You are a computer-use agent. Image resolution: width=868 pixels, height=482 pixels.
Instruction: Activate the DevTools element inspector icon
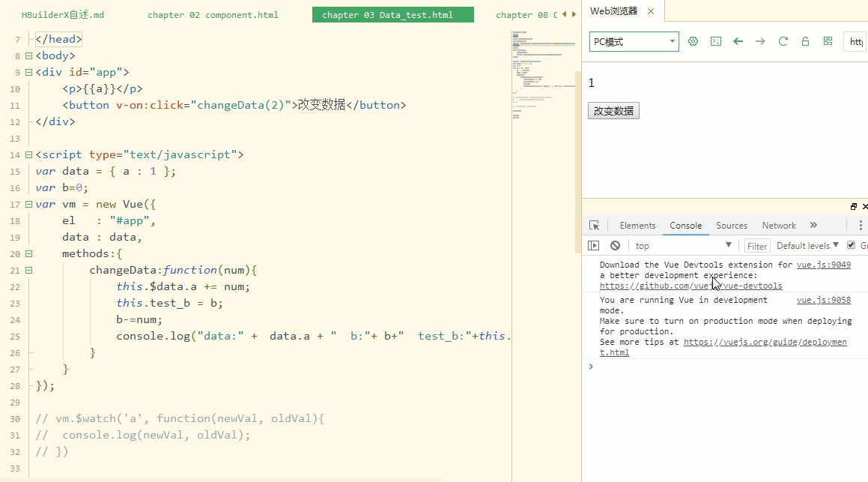pos(594,226)
